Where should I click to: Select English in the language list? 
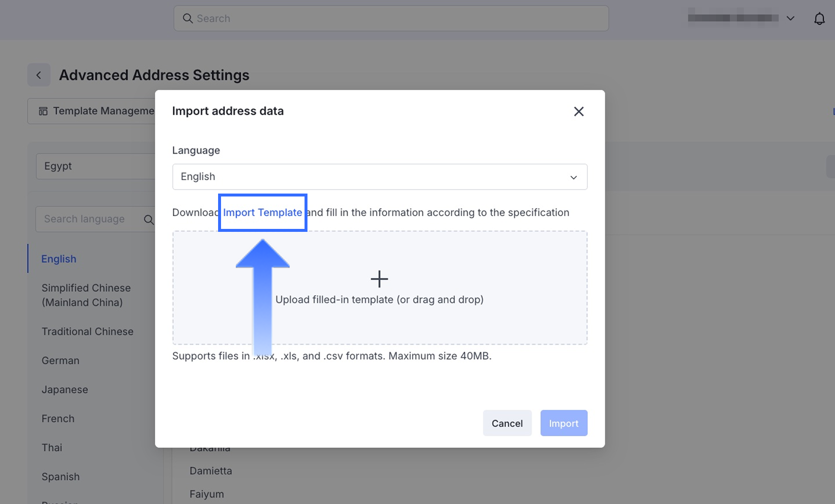coord(59,259)
